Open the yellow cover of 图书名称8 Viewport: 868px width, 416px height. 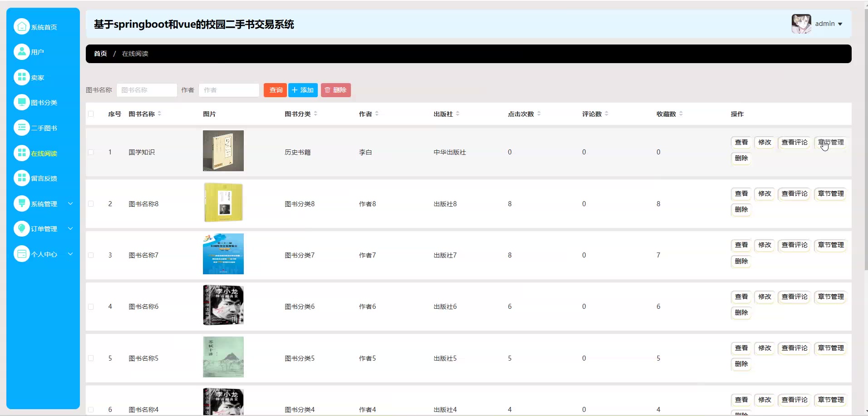[223, 203]
